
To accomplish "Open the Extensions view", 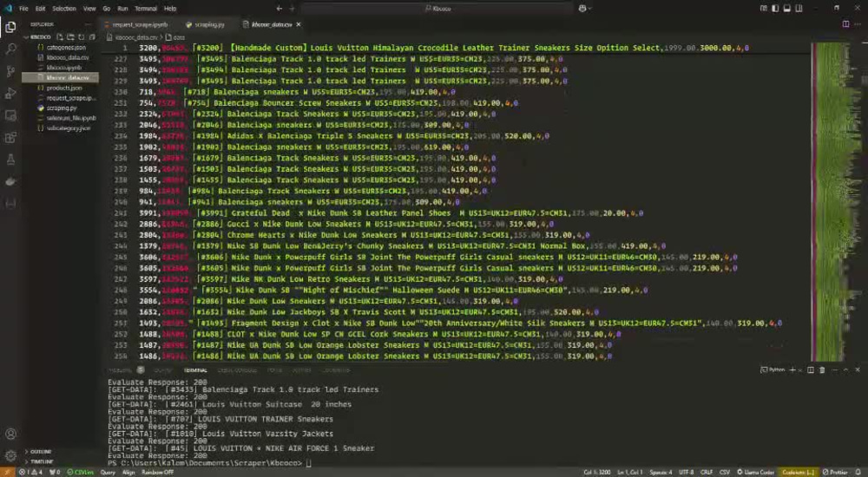I will tap(10, 137).
